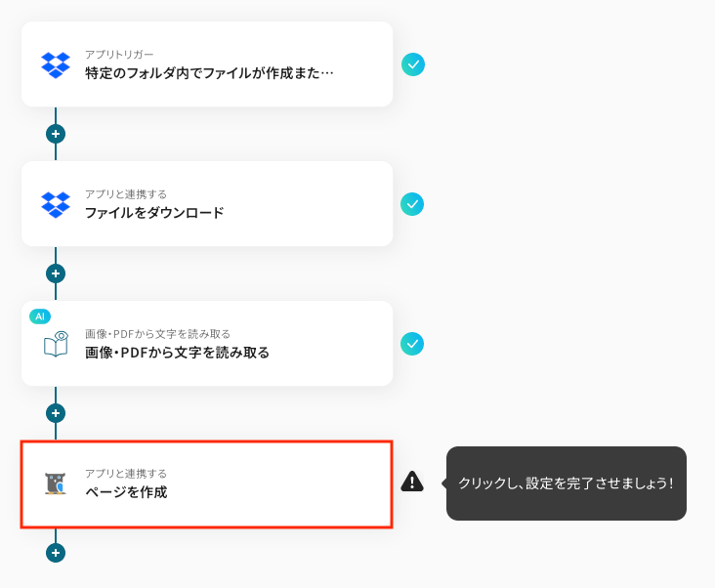Click the owl app icon on ページを作成
Viewport: 715px width, 588px height.
pos(56,483)
